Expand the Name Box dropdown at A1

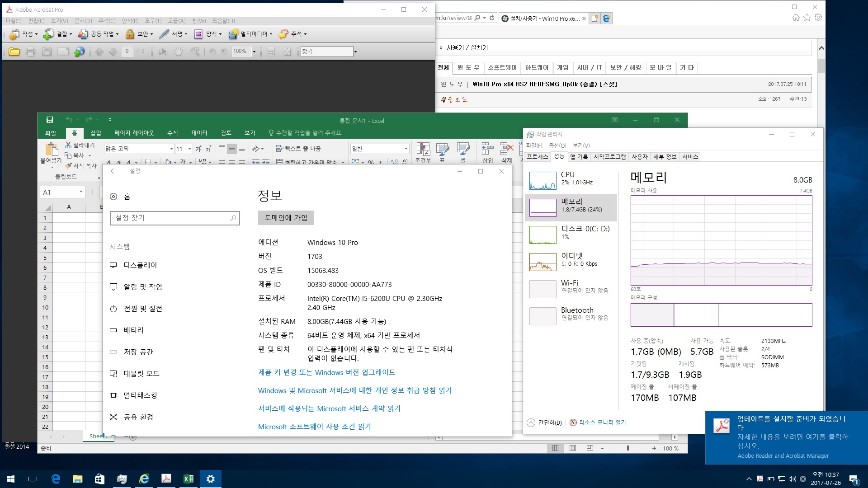point(81,192)
